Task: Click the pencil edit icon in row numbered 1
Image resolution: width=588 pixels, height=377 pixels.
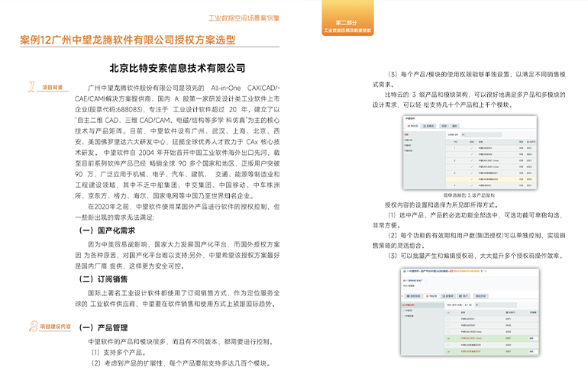Action: [472, 148]
